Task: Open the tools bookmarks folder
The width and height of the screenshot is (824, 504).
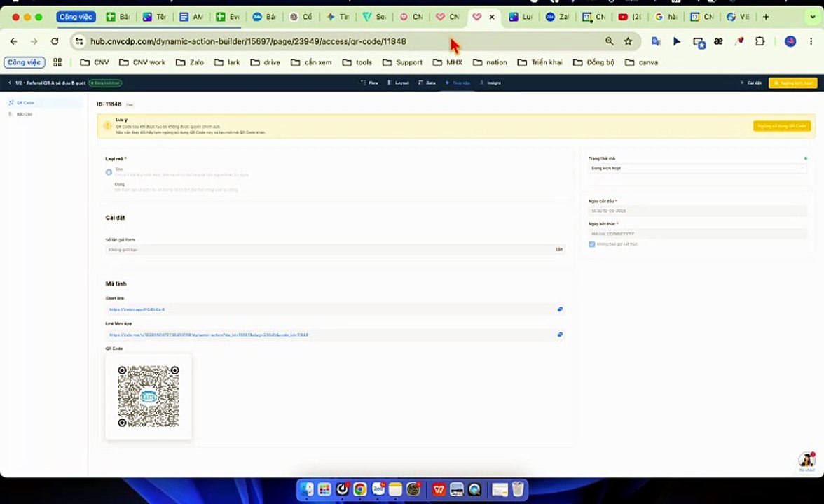Action: 357,62
